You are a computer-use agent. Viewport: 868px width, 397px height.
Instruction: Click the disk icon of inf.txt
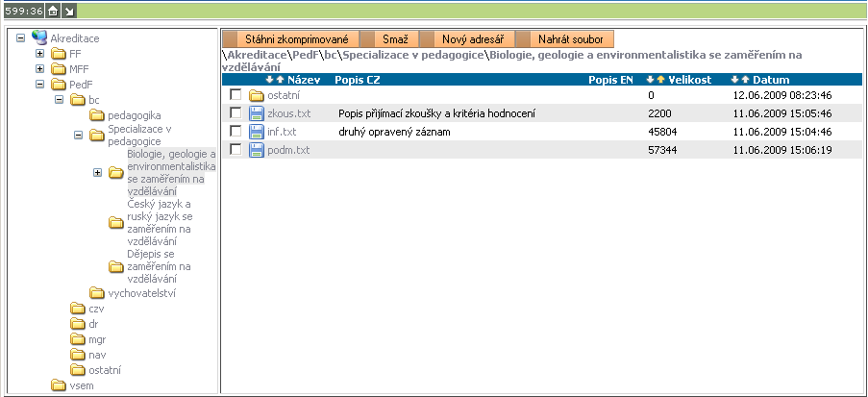tap(257, 132)
